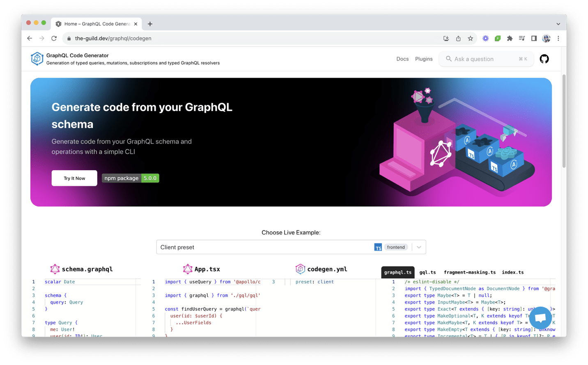Click the search magnifier icon
This screenshot has height=365, width=588.
tap(448, 59)
